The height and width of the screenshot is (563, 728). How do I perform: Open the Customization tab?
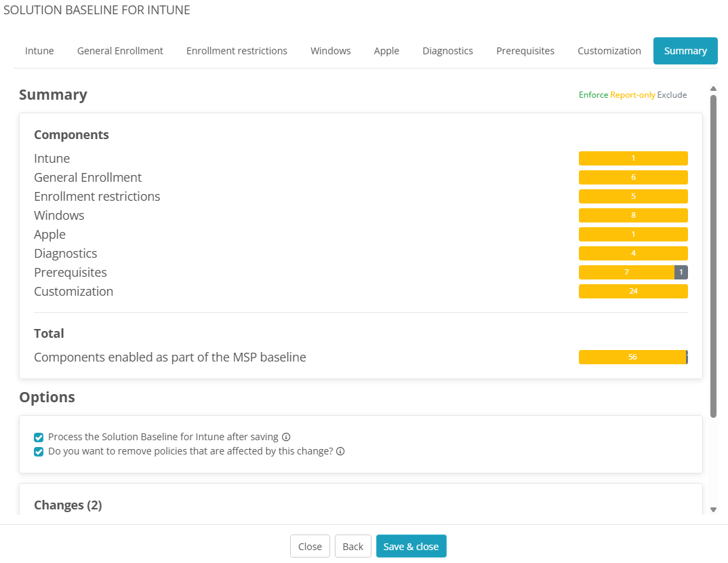coord(609,51)
